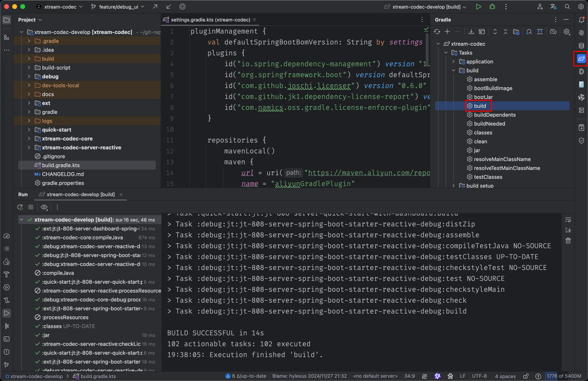Image resolution: width=588 pixels, height=381 pixels.
Task: Open the feature/debug_ui branch dropdown
Action: 117,6
